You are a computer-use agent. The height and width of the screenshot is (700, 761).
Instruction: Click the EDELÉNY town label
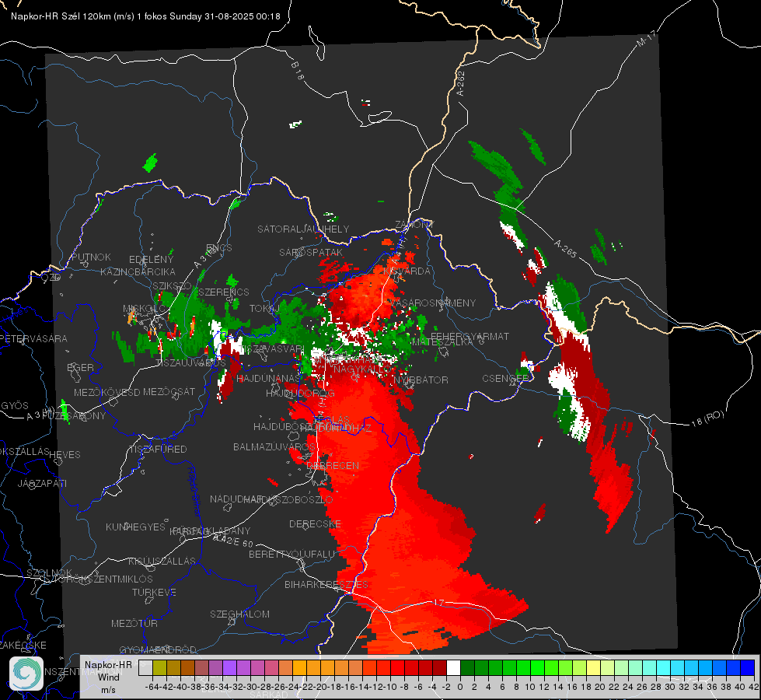151,260
